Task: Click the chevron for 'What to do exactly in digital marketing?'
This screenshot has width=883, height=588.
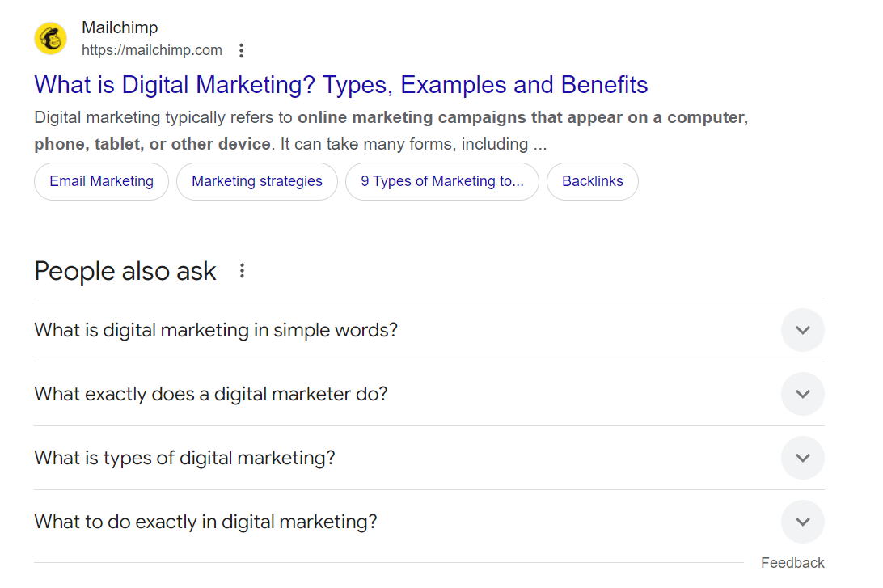Action: [802, 522]
